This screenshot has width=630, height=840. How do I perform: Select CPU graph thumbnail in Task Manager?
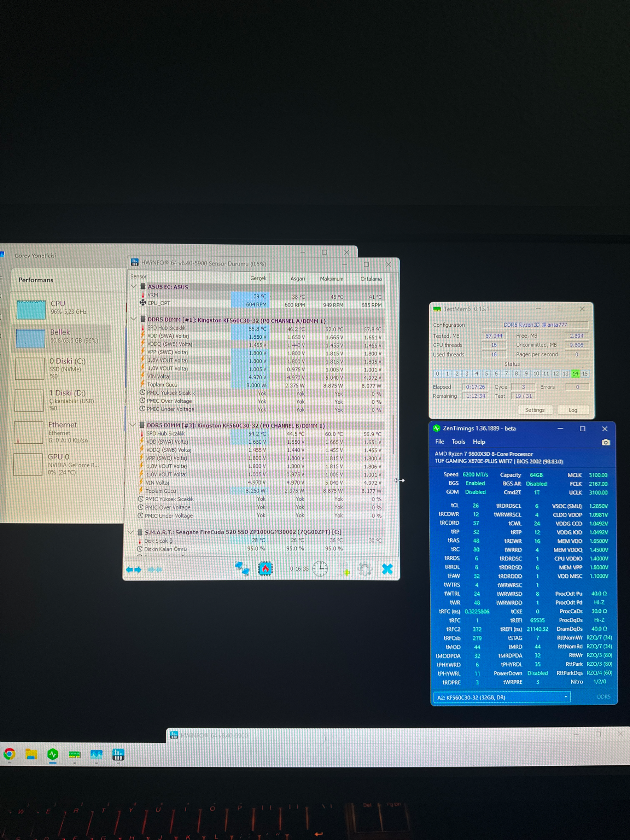(31, 310)
